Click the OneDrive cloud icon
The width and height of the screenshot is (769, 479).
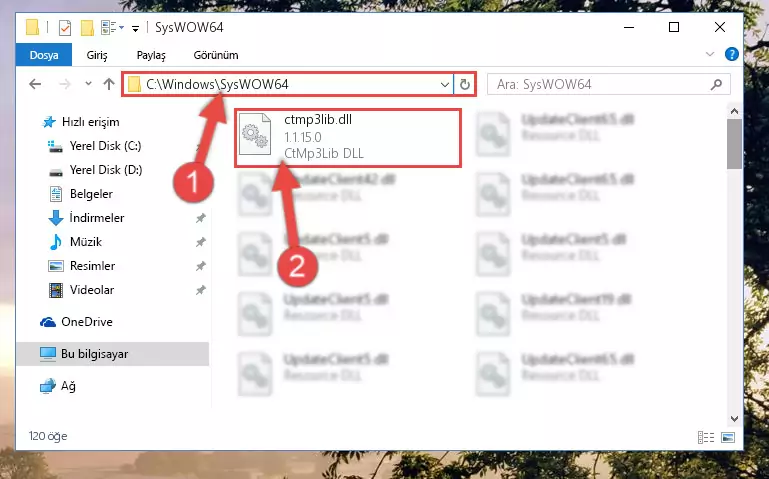point(48,322)
